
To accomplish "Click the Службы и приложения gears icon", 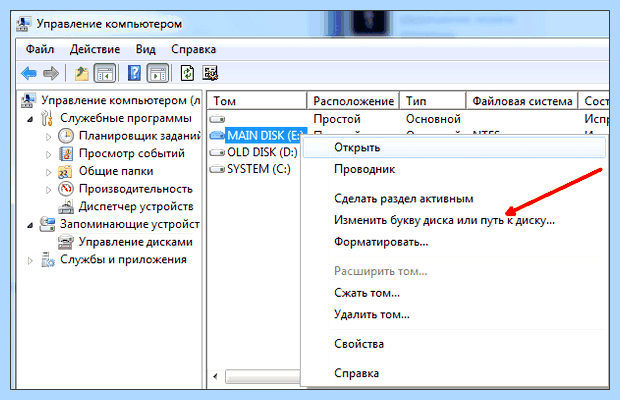I will [47, 260].
